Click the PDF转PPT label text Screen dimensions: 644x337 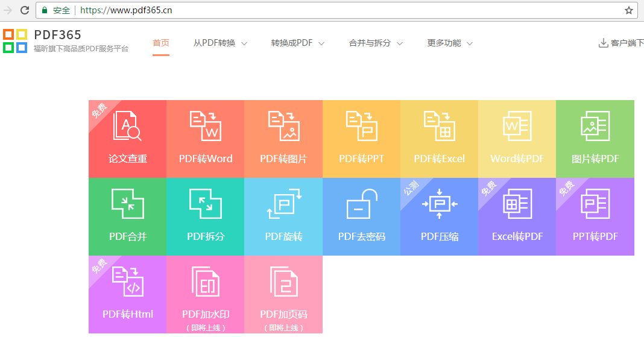(361, 159)
